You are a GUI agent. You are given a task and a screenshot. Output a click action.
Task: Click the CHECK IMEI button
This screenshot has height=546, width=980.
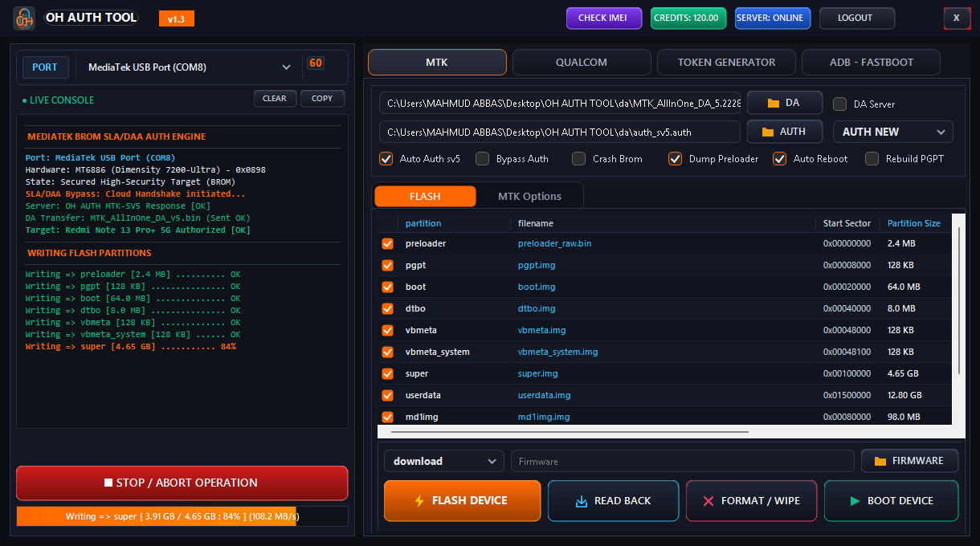pos(604,18)
